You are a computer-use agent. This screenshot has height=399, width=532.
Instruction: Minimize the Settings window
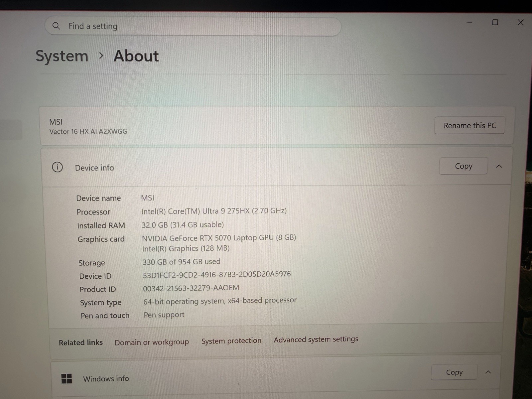click(x=469, y=22)
